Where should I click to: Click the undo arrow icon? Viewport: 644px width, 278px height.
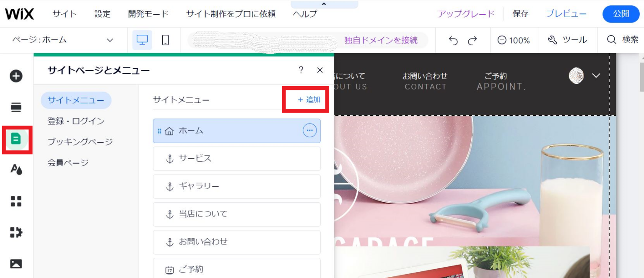coord(452,40)
